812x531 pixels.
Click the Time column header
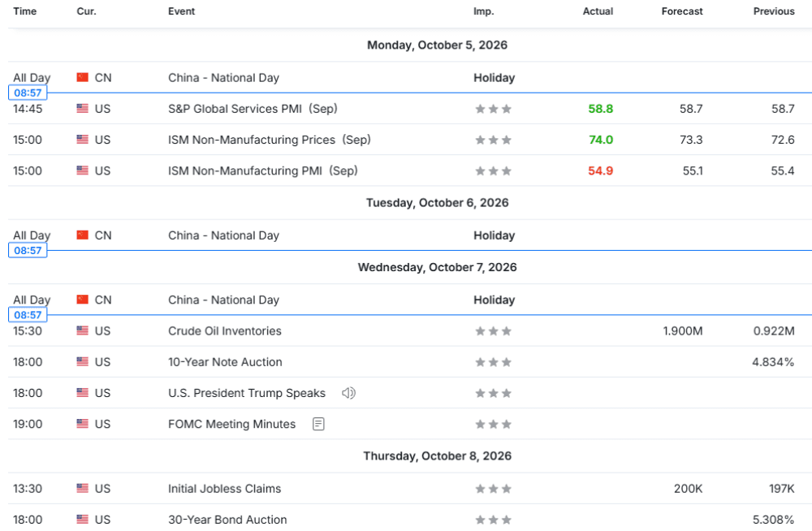coord(25,11)
